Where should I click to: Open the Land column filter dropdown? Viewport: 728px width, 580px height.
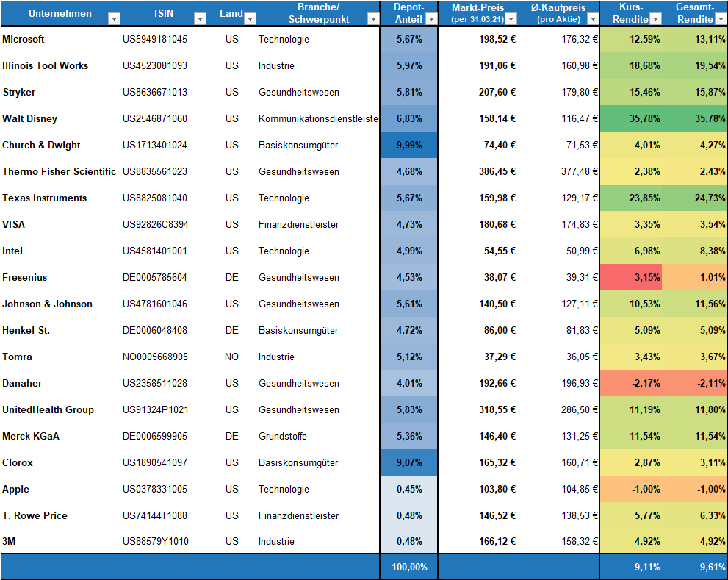coord(251,18)
